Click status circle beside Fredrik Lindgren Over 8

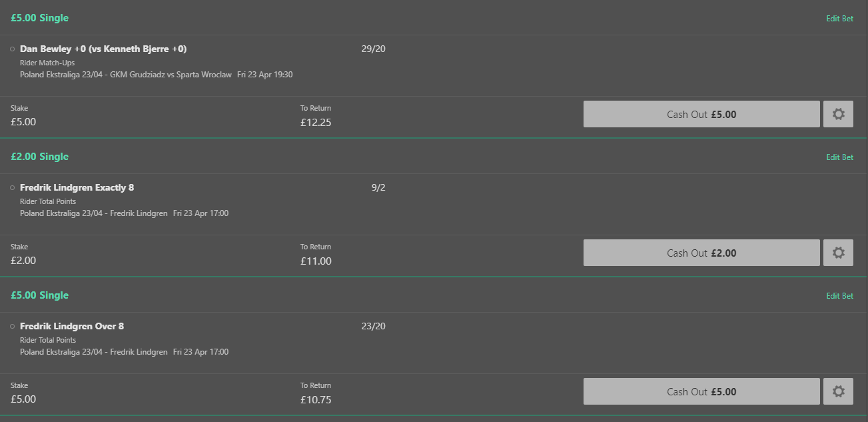(13, 327)
